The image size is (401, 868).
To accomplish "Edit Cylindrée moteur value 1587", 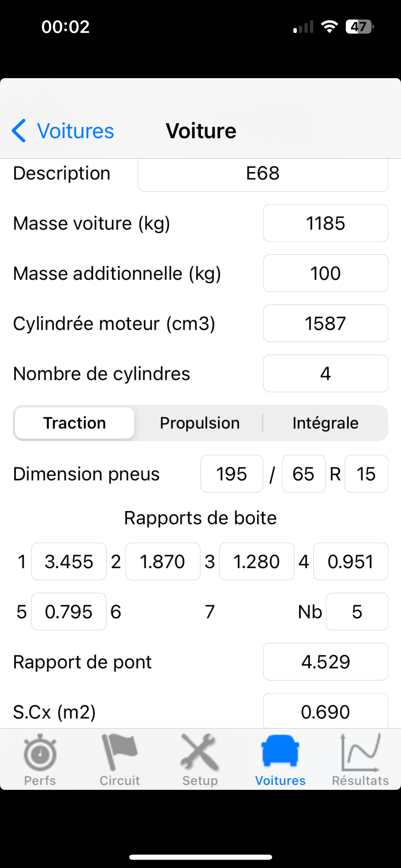I will [x=326, y=323].
